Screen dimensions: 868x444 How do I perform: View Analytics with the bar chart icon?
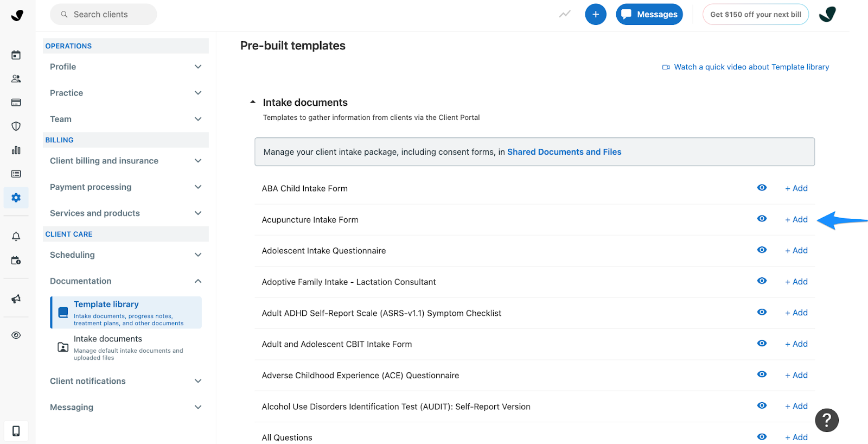pos(16,150)
